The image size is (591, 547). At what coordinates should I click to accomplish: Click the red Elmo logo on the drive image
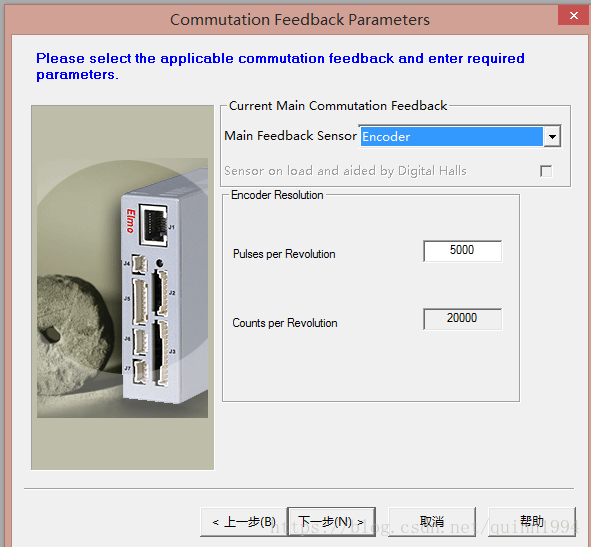[x=130, y=221]
